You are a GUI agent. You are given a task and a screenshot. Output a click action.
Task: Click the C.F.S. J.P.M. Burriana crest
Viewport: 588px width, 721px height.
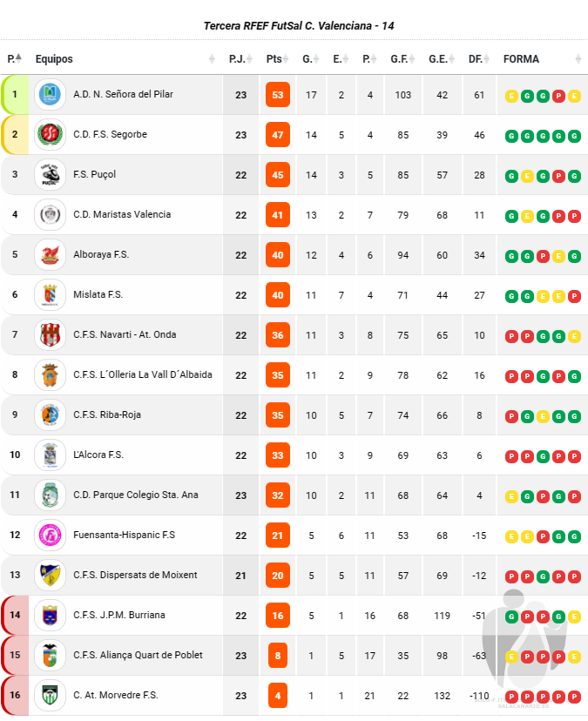click(x=50, y=615)
